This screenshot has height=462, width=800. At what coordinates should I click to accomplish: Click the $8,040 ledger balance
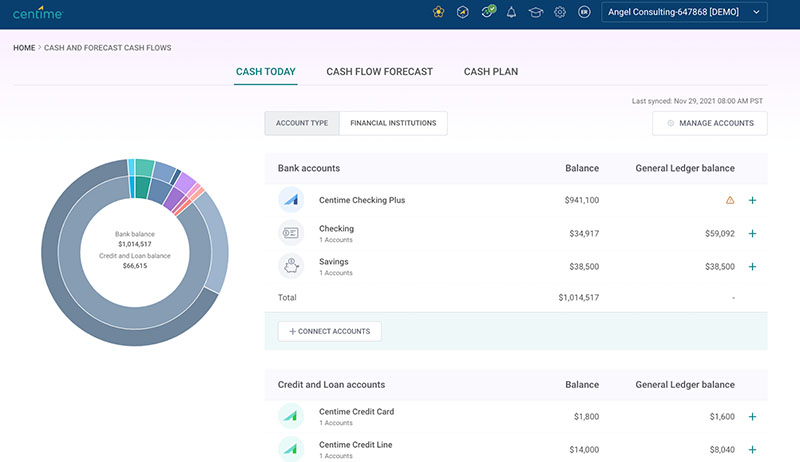coord(722,450)
